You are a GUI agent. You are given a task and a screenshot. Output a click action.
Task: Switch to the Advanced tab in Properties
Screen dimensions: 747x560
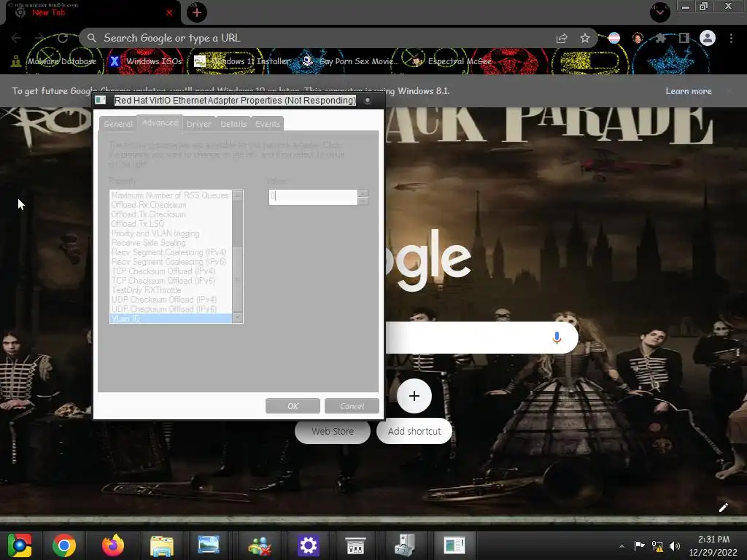160,122
